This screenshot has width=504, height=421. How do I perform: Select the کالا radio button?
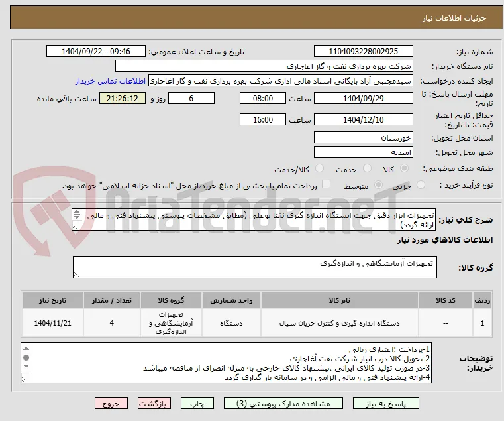click(x=404, y=168)
